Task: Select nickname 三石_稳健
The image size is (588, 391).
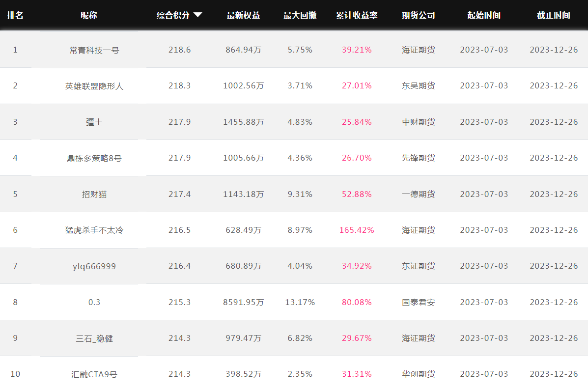Action: [x=94, y=338]
